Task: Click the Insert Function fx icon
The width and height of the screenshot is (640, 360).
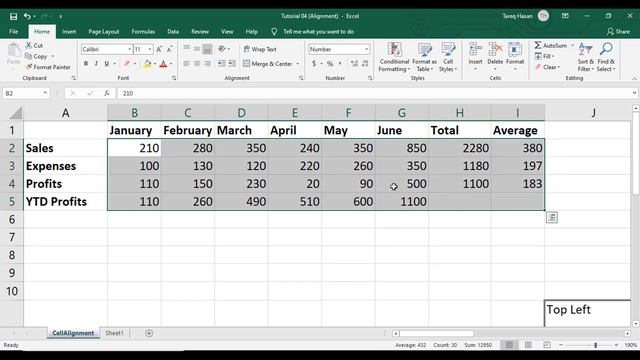Action: click(107, 93)
